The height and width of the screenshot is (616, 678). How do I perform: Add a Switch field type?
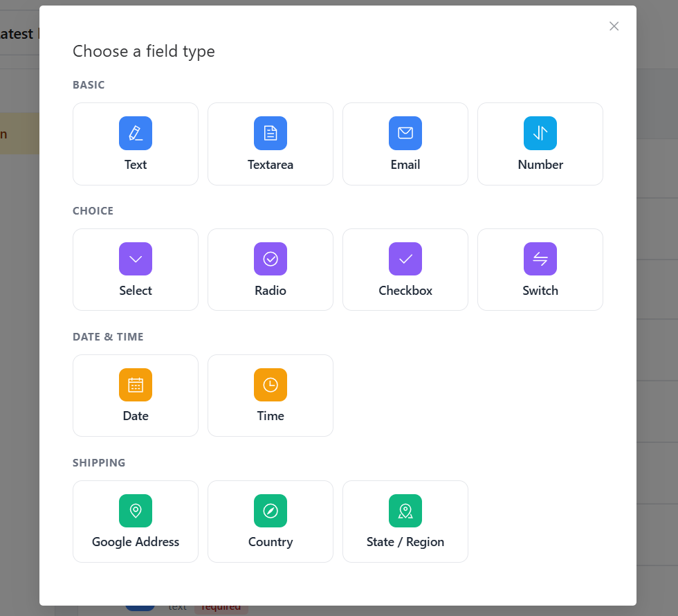click(540, 269)
